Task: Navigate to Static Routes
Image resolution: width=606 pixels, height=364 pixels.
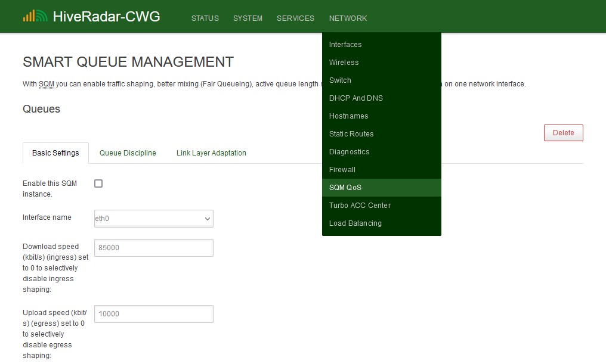Action: tap(351, 134)
